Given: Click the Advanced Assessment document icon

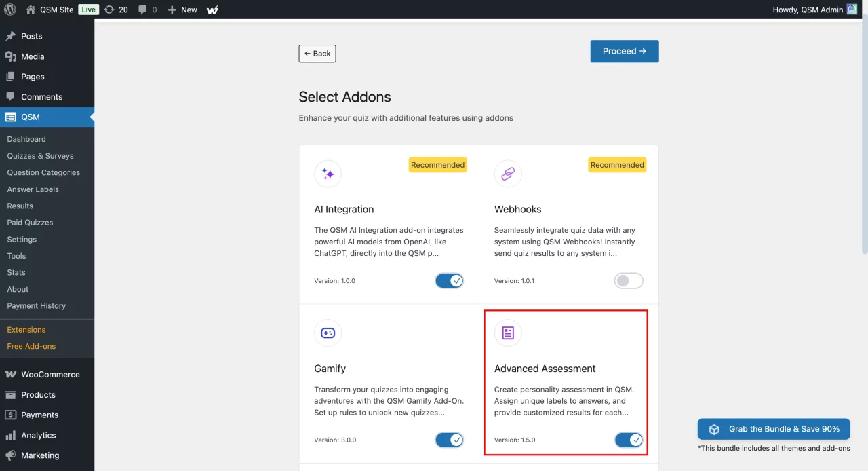Looking at the screenshot, I should 507,333.
